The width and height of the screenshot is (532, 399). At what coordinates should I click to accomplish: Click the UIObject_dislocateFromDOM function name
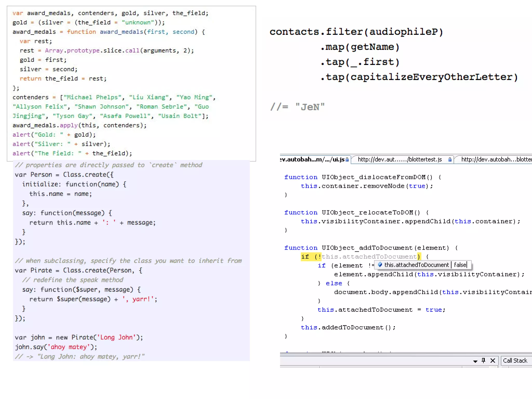pos(373,177)
